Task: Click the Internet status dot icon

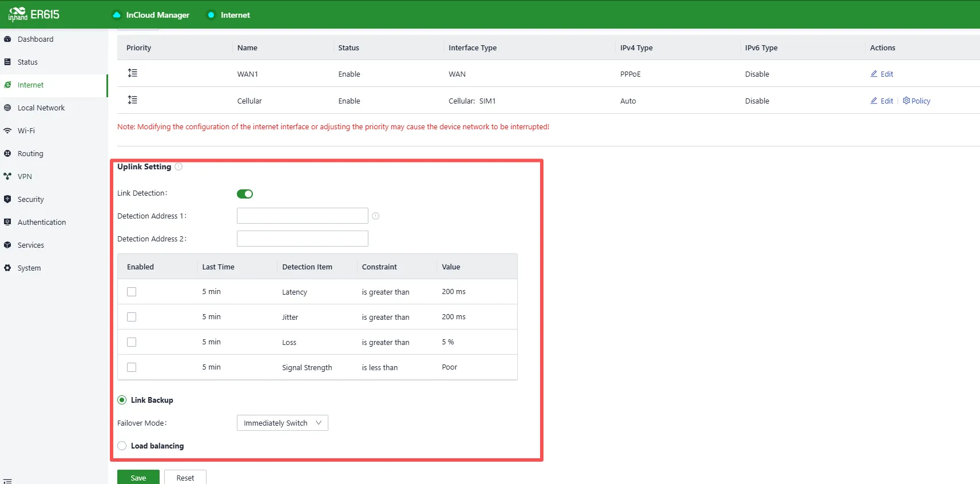Action: pyautogui.click(x=211, y=15)
